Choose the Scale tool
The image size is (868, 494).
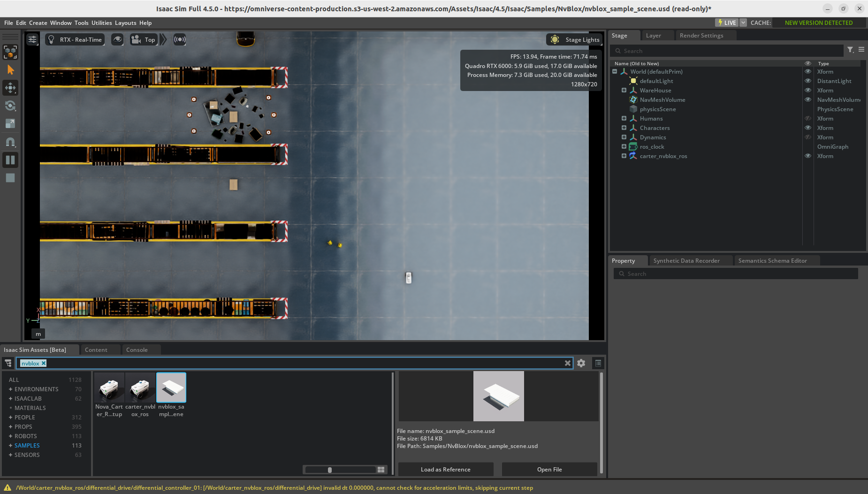click(x=10, y=123)
